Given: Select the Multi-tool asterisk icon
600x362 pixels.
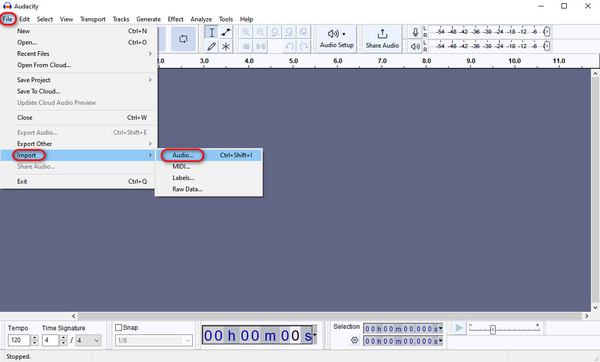Looking at the screenshot, I should coord(226,47).
